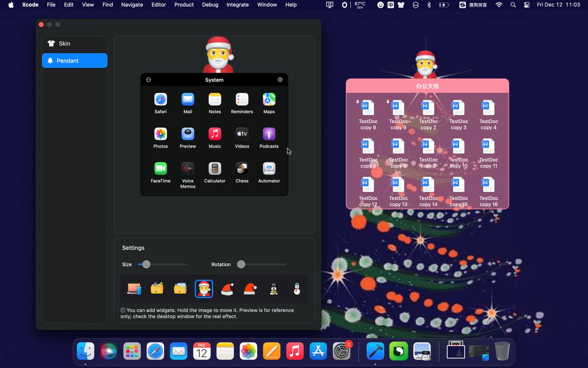Open Xcode hammer icon in Dock
The width and height of the screenshot is (588, 368).
tap(375, 351)
